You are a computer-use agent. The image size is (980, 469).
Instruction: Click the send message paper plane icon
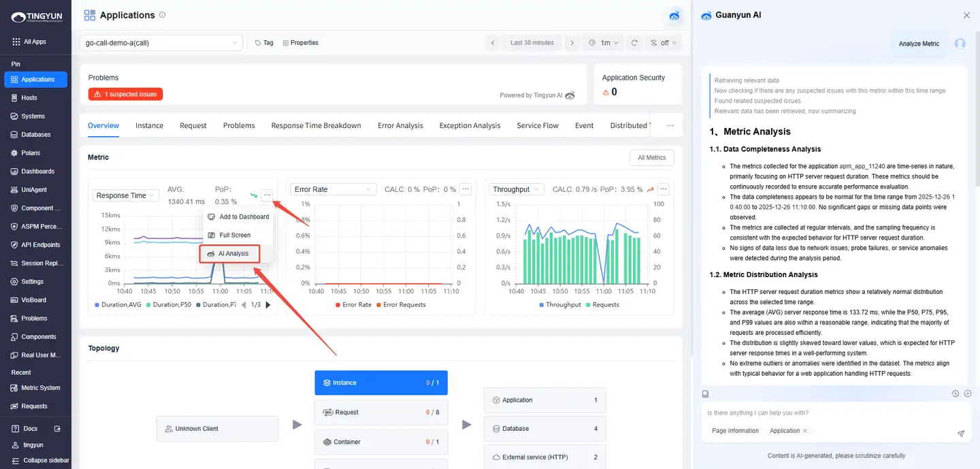961,433
